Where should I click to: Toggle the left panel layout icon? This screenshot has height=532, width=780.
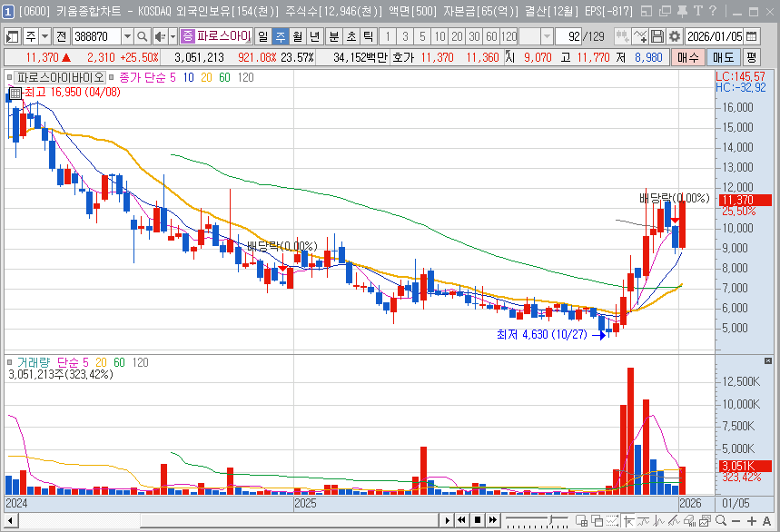point(13,36)
